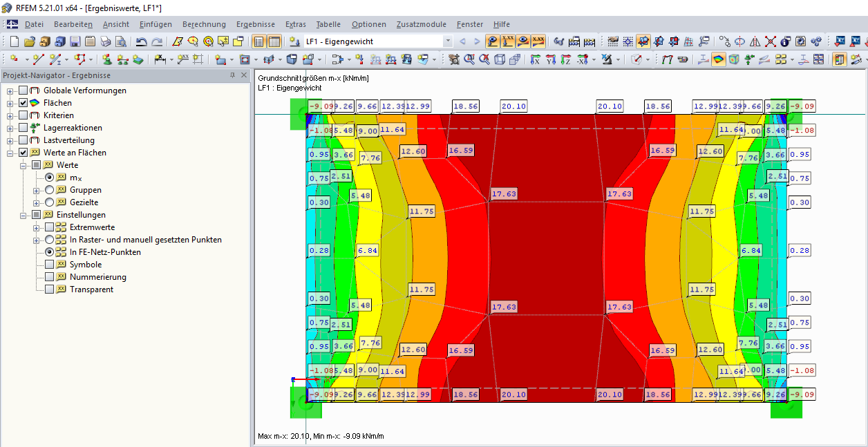Click the dimension tool icon
This screenshot has width=868, height=447.
(159, 59)
